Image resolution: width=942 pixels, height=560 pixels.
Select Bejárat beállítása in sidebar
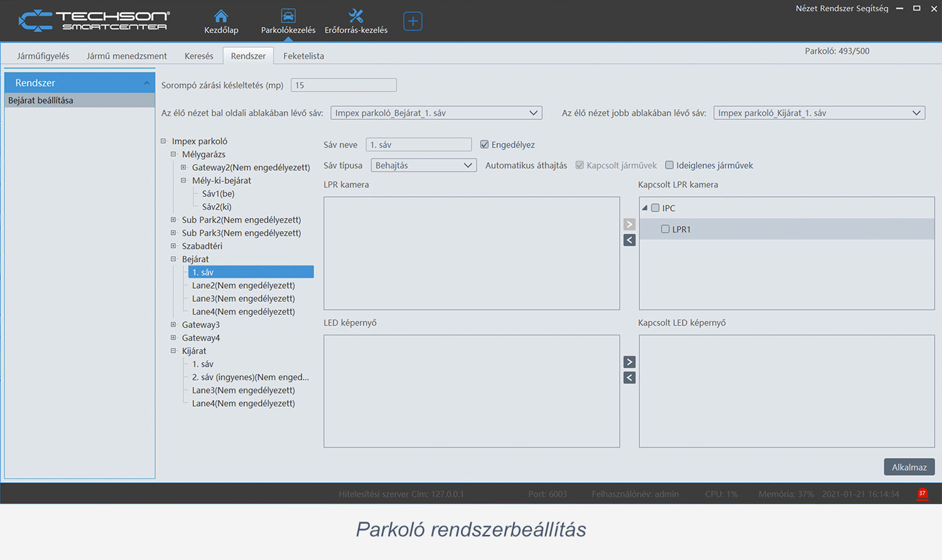(41, 100)
